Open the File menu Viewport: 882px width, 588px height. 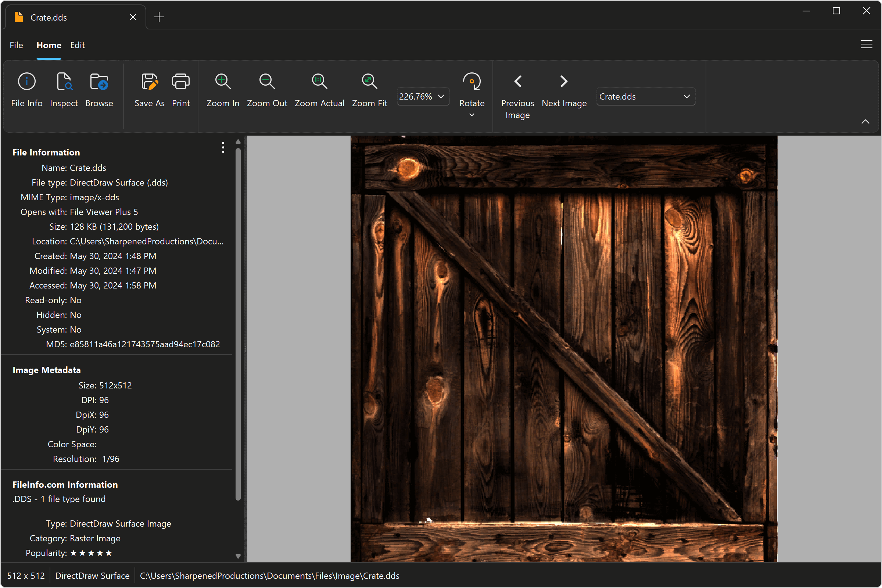click(x=16, y=45)
